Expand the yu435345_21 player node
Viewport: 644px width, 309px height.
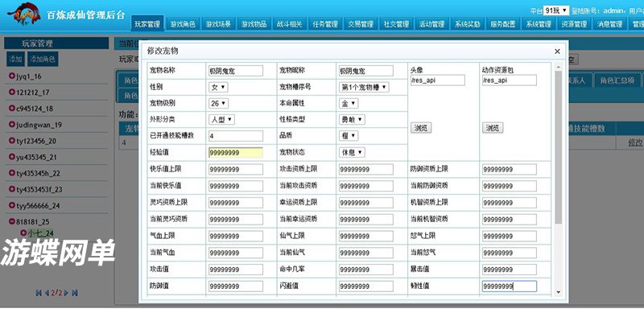[11, 157]
